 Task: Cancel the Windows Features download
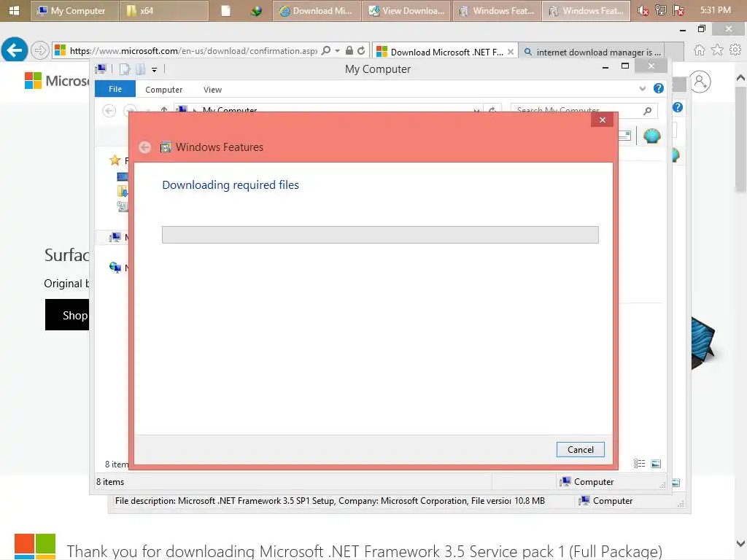580,449
